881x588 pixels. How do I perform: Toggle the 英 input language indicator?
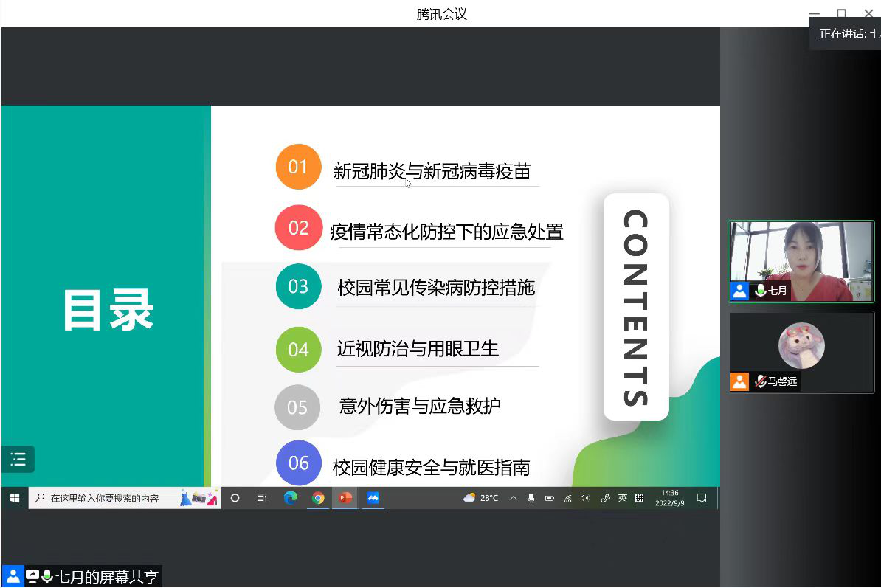coord(622,498)
